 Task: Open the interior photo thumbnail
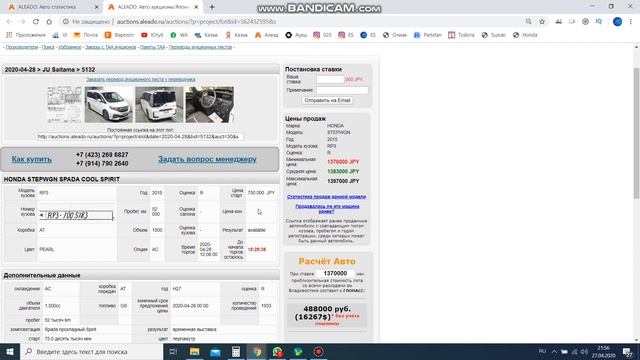(210, 104)
